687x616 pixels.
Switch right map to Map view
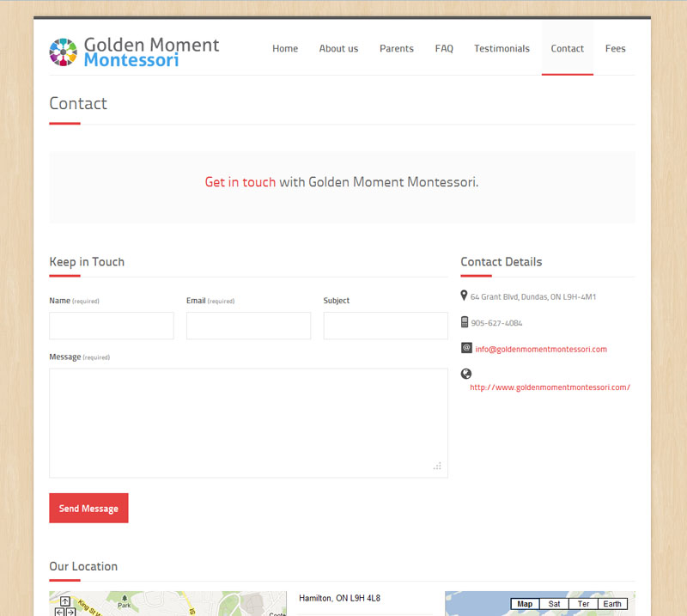pyautogui.click(x=525, y=604)
